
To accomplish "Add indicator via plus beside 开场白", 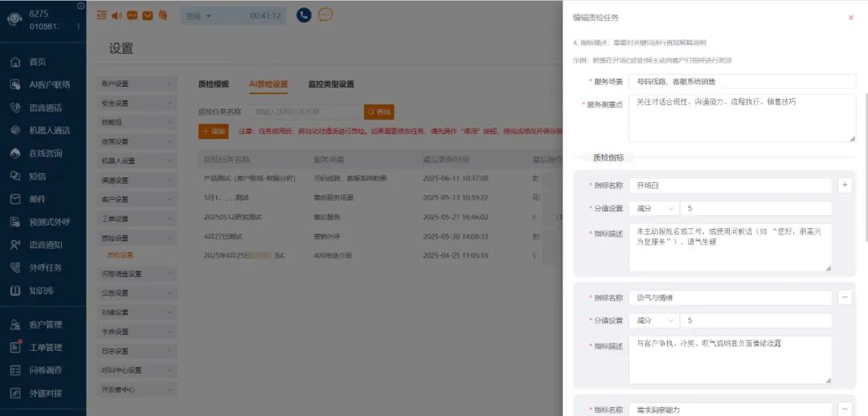I will coord(845,186).
